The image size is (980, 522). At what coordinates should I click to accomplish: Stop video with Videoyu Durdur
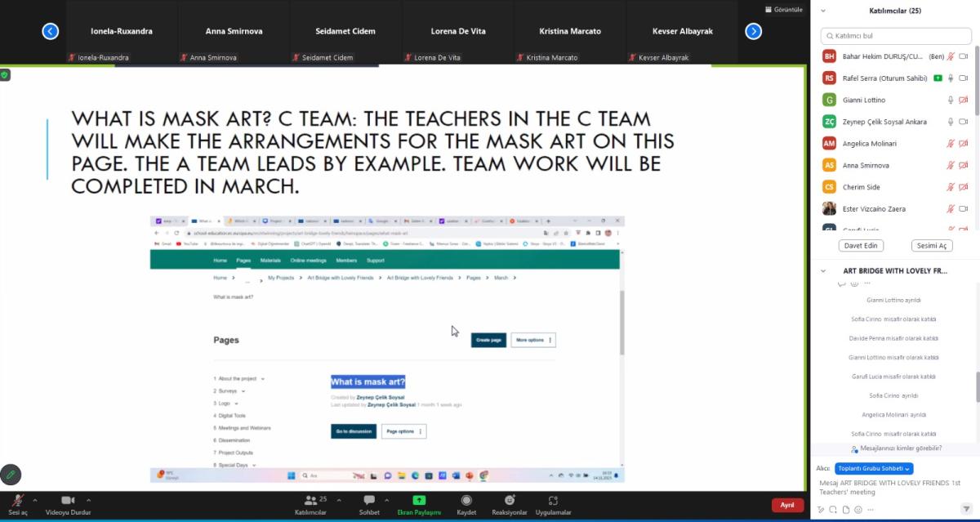(68, 500)
